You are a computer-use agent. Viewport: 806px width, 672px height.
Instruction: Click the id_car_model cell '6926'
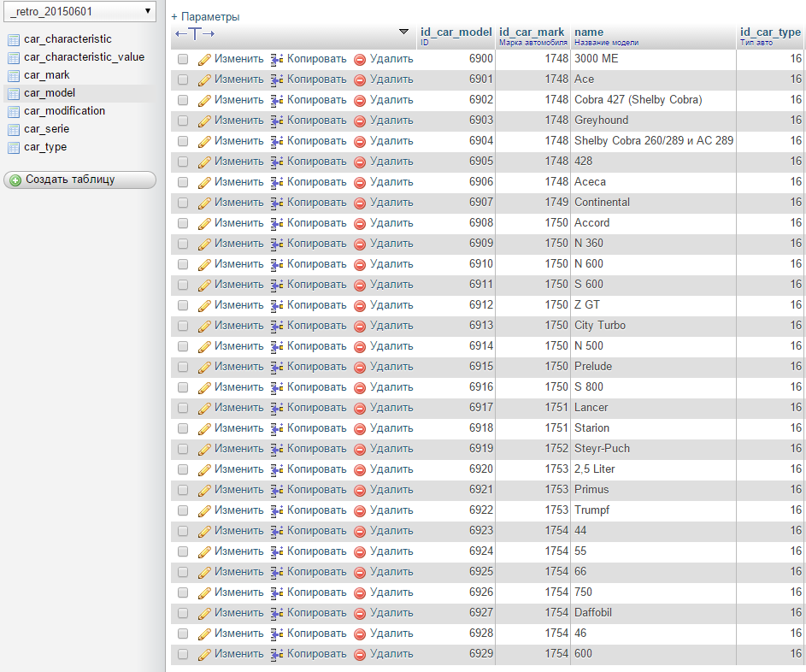point(480,592)
